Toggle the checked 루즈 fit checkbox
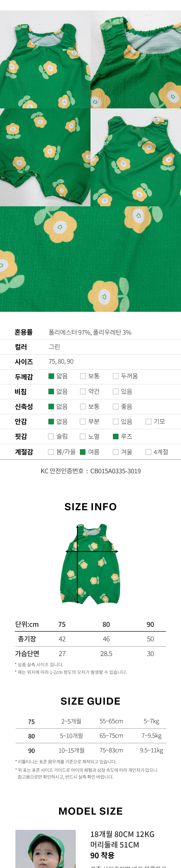181x868 pixels. click(116, 436)
